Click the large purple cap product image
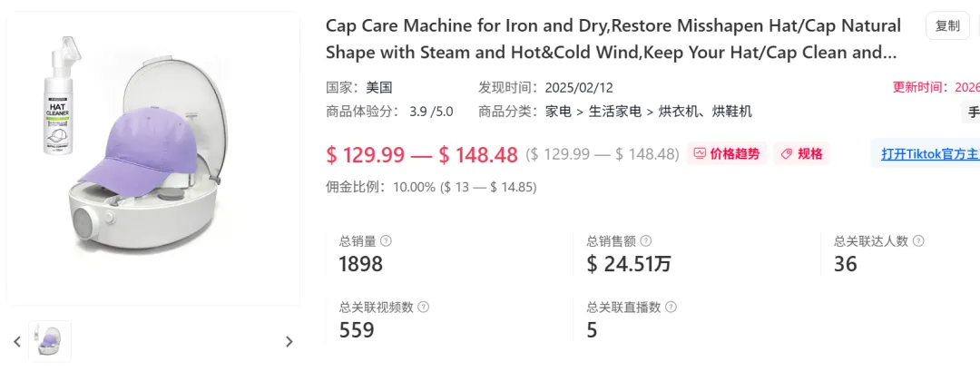 pyautogui.click(x=152, y=159)
